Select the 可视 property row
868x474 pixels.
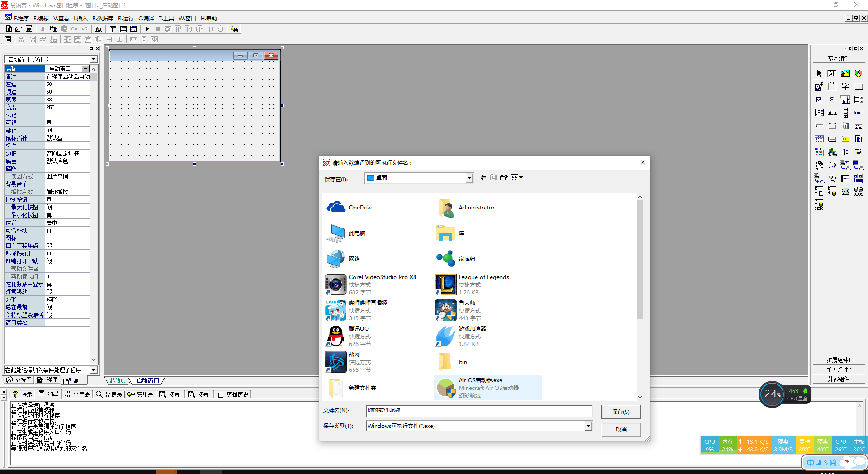[x=47, y=123]
